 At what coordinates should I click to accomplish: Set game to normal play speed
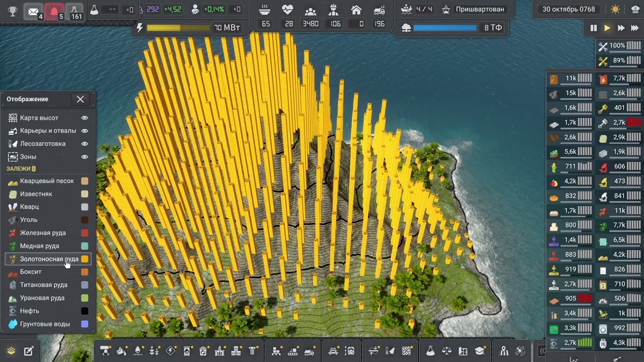(x=607, y=28)
